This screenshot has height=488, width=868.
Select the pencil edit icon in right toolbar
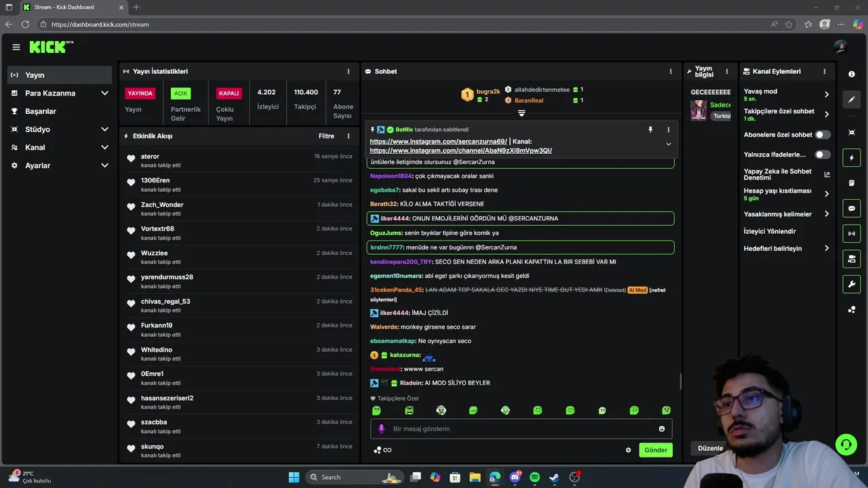coord(852,100)
